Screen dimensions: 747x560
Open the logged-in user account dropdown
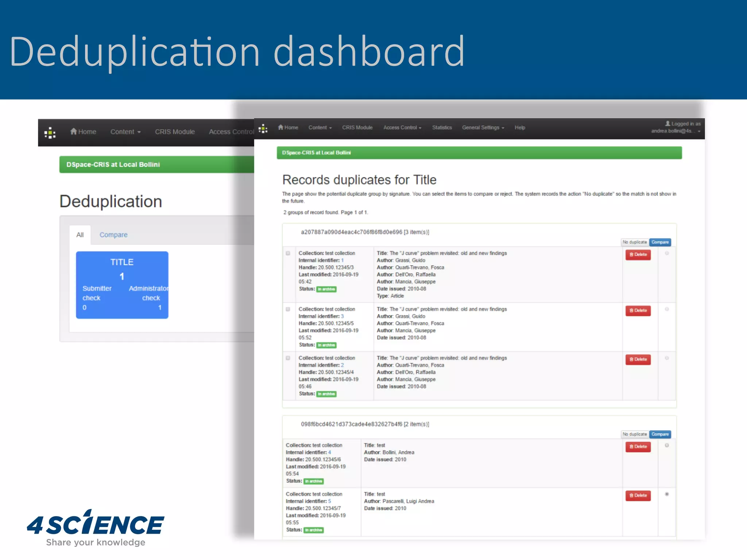click(x=676, y=127)
